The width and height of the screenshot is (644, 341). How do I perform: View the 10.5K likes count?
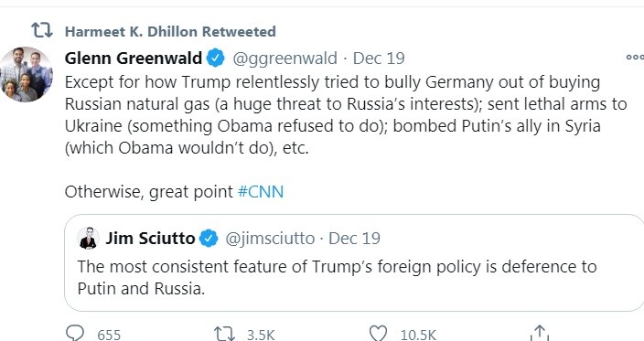(418, 335)
